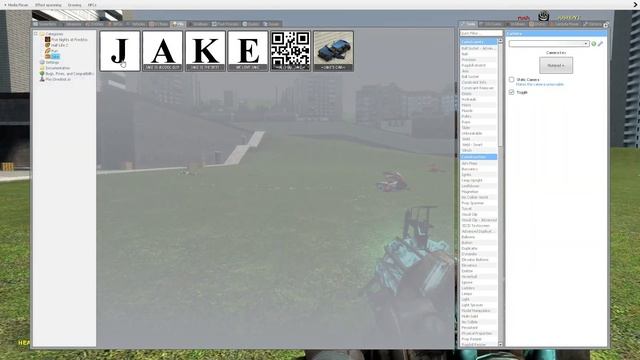Open the Half-Life 2 pill category

(56, 45)
